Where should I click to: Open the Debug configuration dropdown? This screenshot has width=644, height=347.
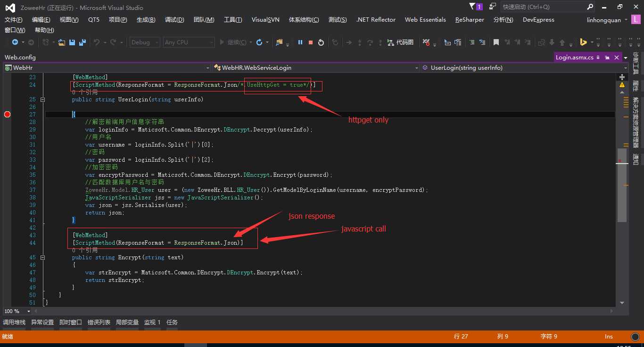145,42
